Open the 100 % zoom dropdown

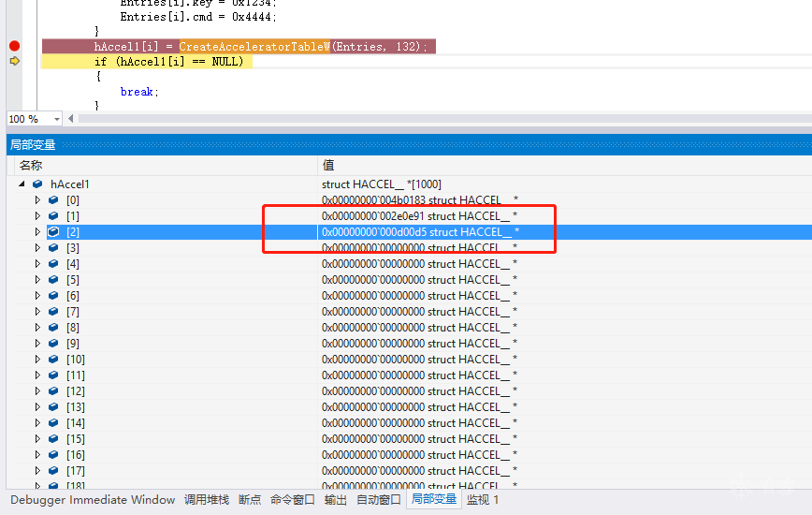point(56,119)
